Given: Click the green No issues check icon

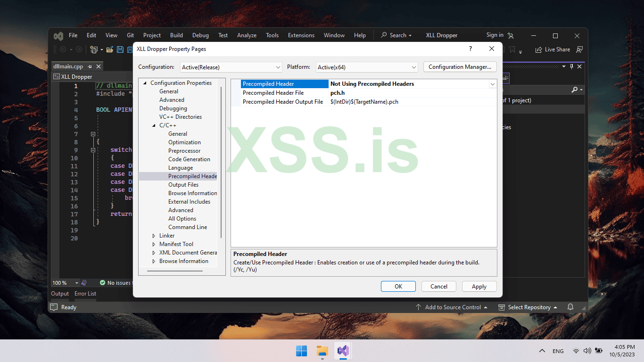Looking at the screenshot, I should pos(102,283).
